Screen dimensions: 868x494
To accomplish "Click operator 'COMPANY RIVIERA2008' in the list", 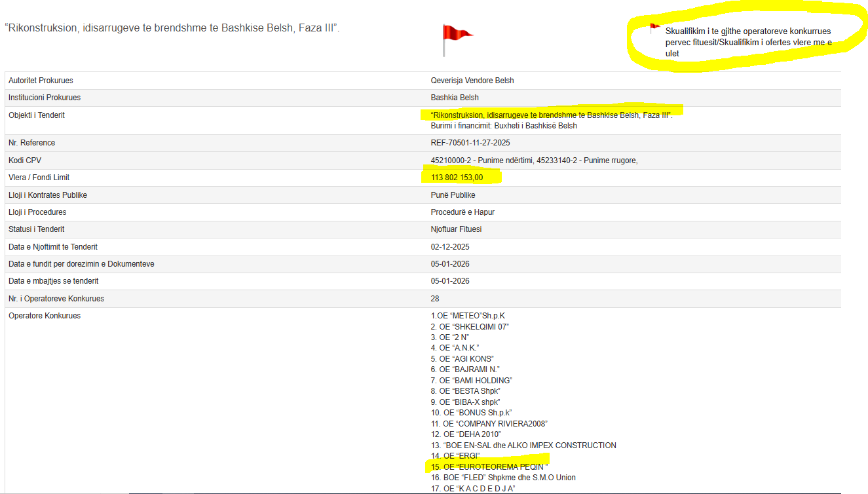I will 489,424.
